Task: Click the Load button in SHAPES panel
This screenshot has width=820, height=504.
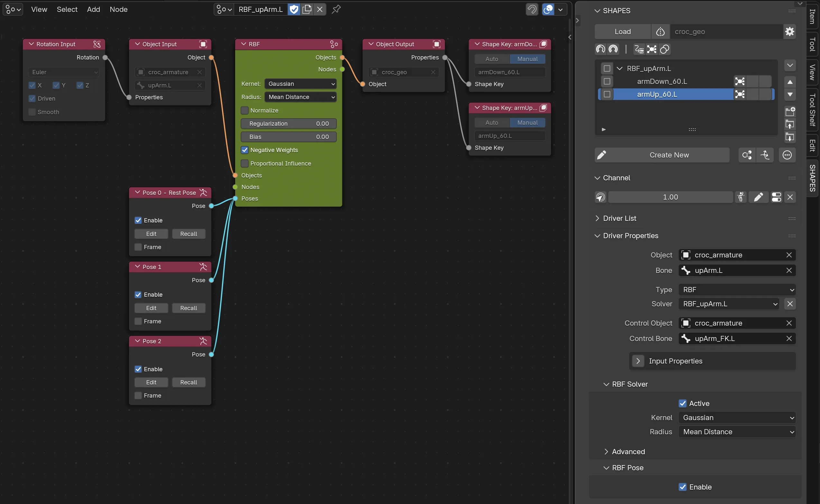Action: 622,32
